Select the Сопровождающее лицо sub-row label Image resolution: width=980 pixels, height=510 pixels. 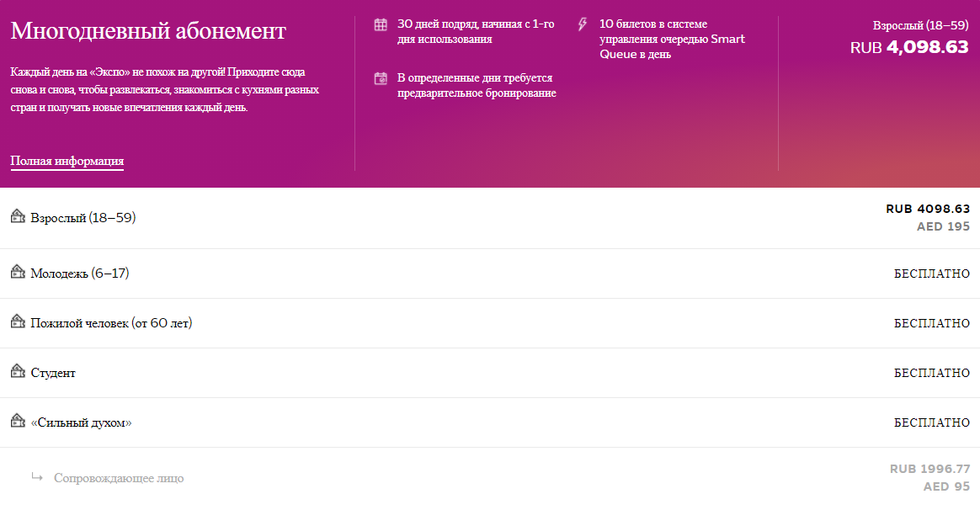[119, 478]
